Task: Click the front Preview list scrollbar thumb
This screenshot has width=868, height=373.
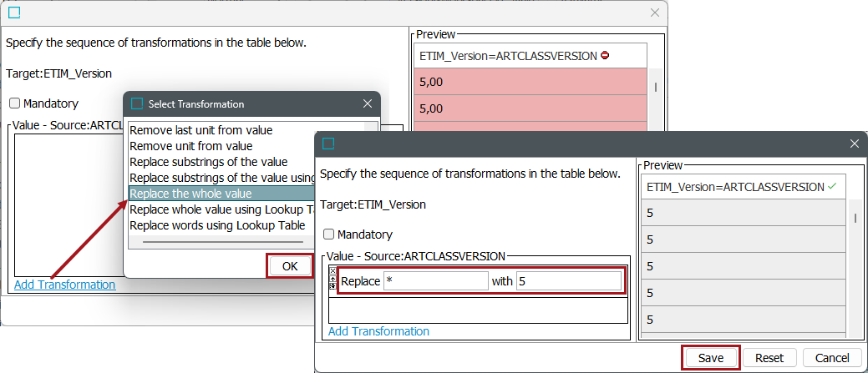Action: [854, 219]
